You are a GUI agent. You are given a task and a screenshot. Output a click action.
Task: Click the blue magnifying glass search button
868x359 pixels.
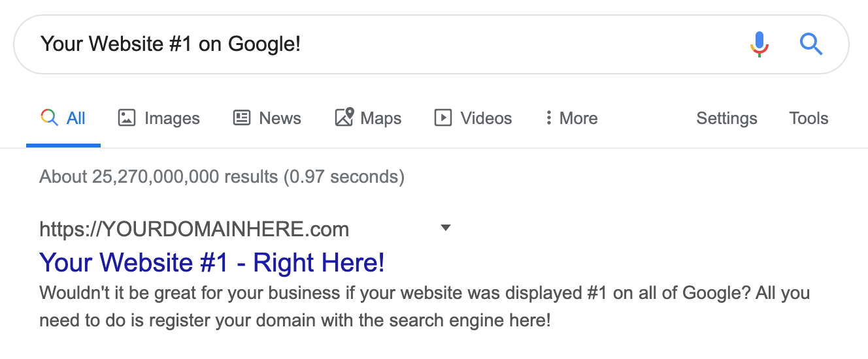pyautogui.click(x=811, y=44)
